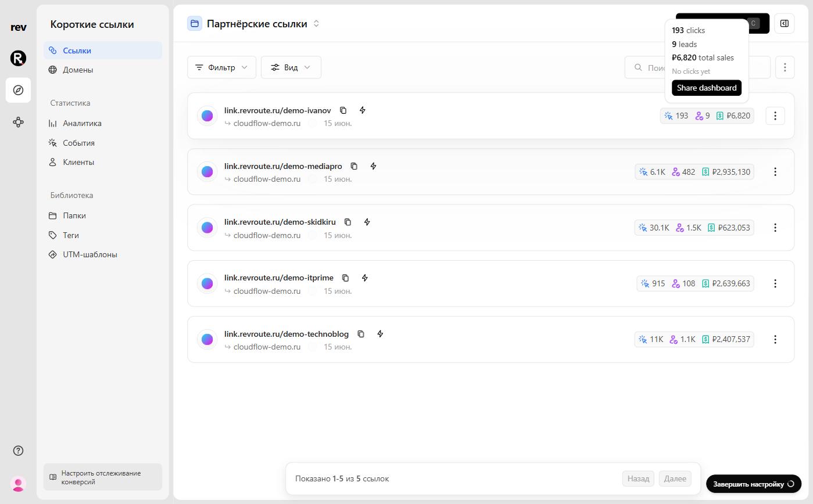Open the user avatar menu
This screenshot has width=813, height=504.
18,484
